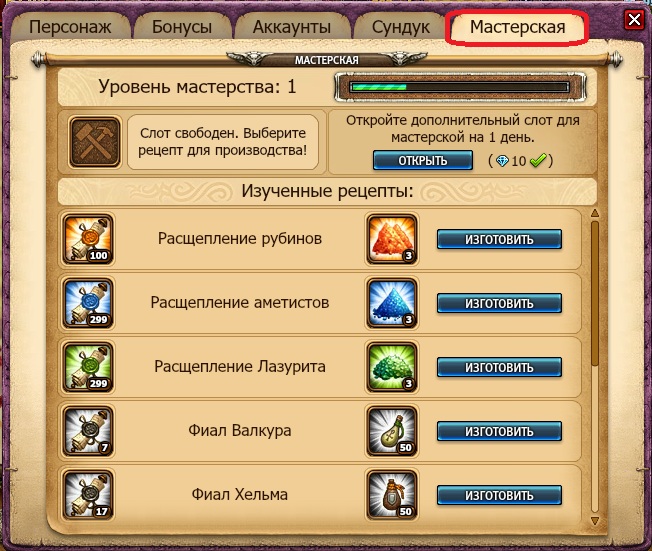Click the Фиал Хельма recipe scroll icon
This screenshot has height=551, width=652.
point(88,495)
